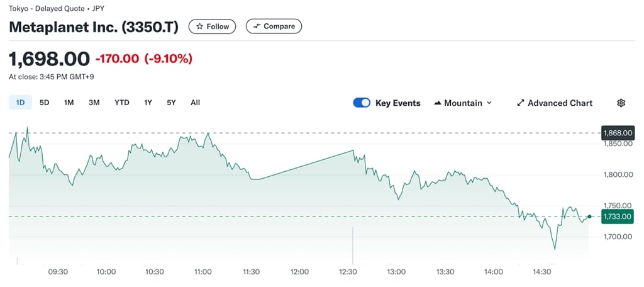644x287 pixels.
Task: Switch chart to YTD range
Action: (x=122, y=103)
